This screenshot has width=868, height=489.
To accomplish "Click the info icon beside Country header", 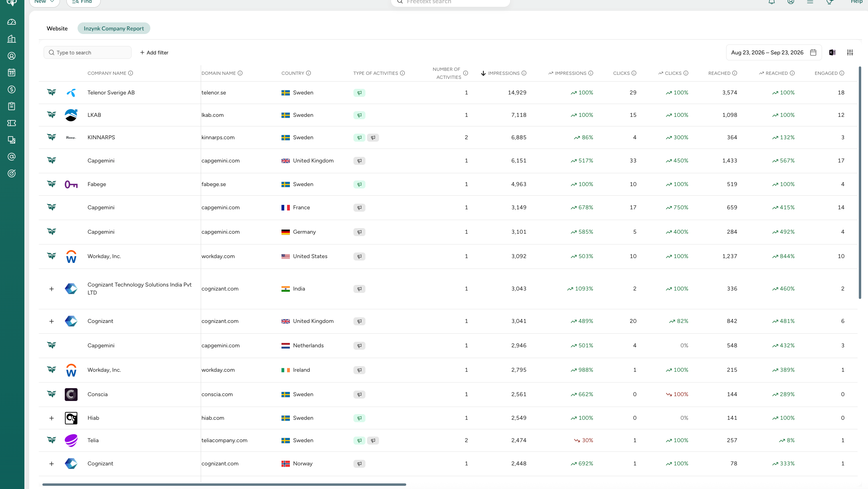I will click(309, 73).
